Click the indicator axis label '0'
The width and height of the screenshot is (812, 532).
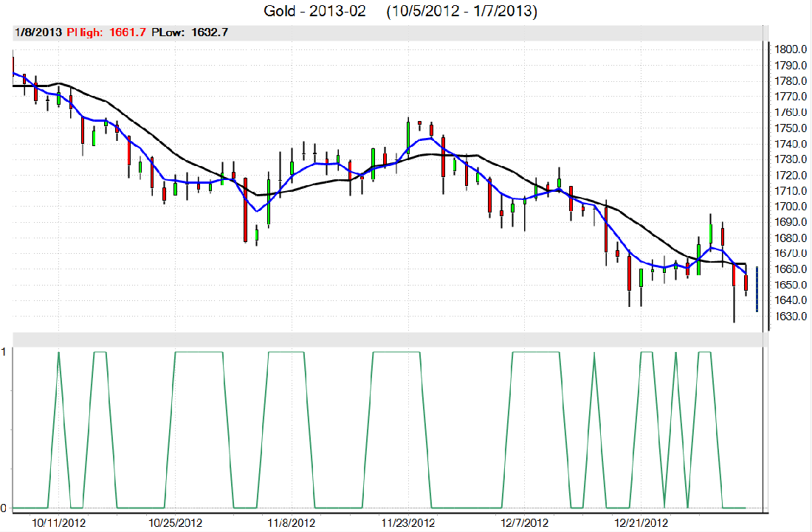click(x=4, y=508)
